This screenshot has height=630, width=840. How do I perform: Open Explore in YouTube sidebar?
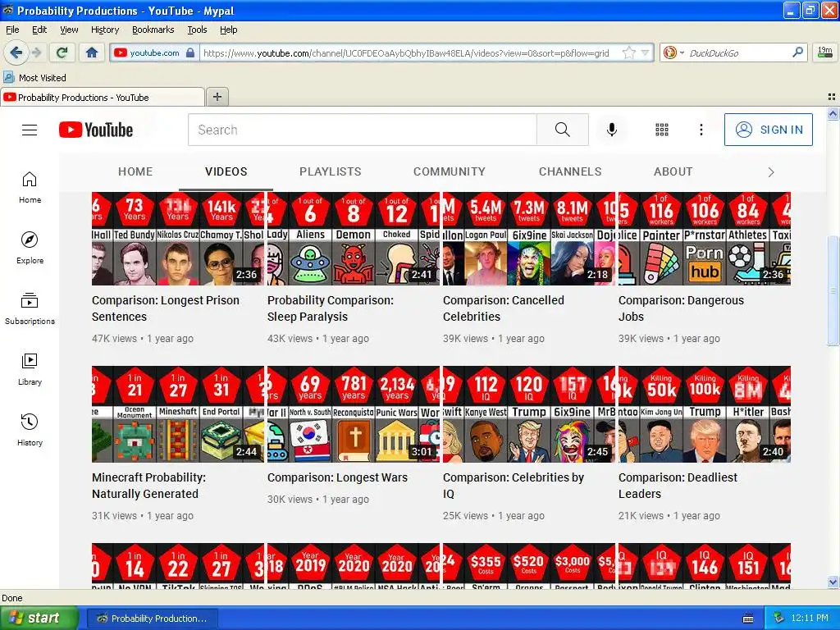(x=30, y=248)
